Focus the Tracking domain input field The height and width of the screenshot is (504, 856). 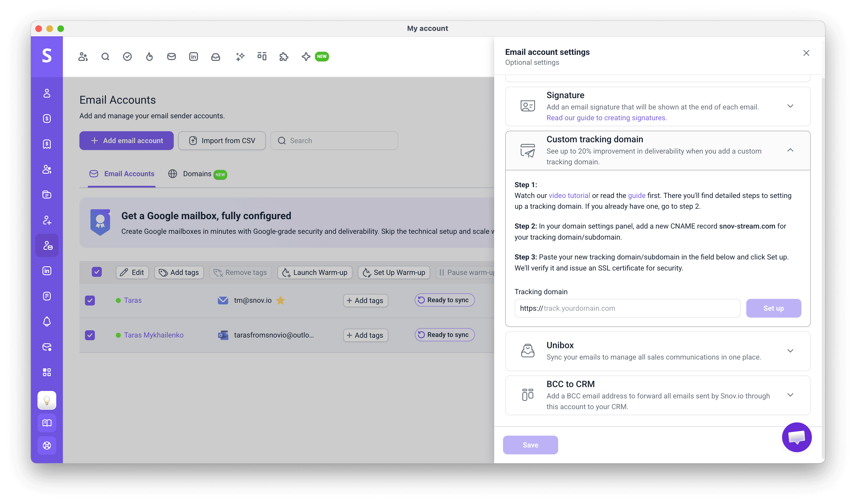(x=627, y=308)
